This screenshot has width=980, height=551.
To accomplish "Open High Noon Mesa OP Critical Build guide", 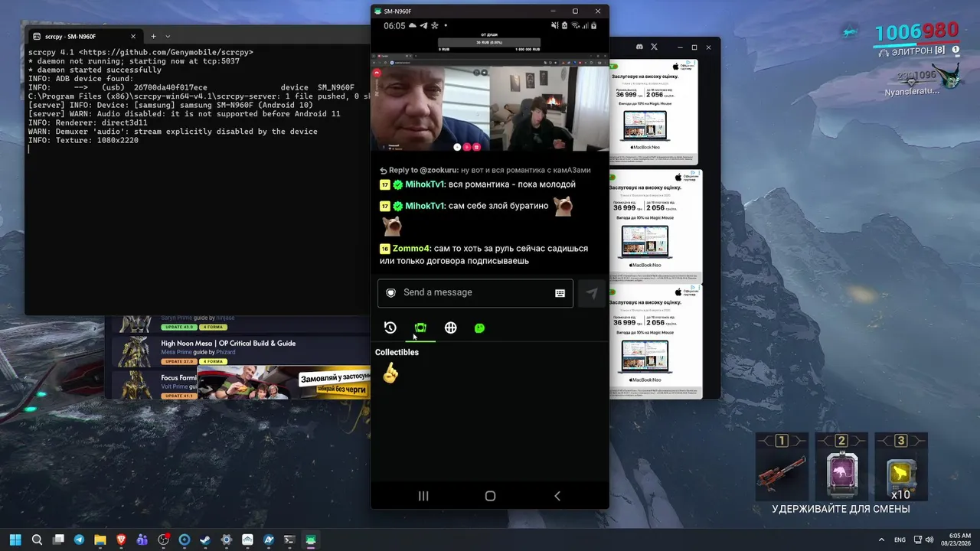I will coord(228,344).
